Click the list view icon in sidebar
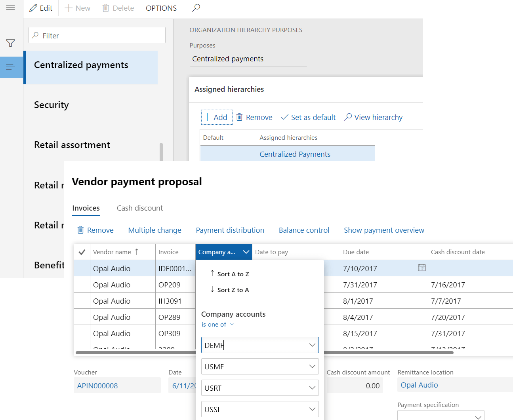 coord(11,67)
